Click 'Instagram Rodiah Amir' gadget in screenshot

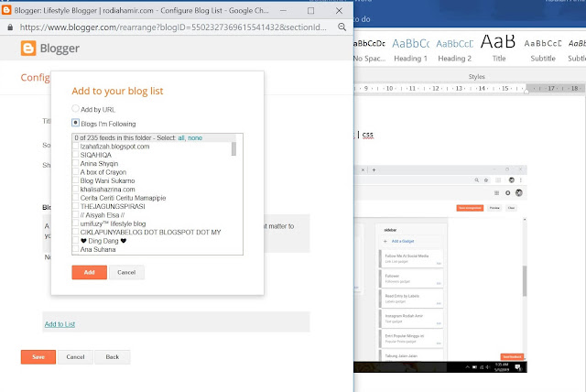click(411, 319)
